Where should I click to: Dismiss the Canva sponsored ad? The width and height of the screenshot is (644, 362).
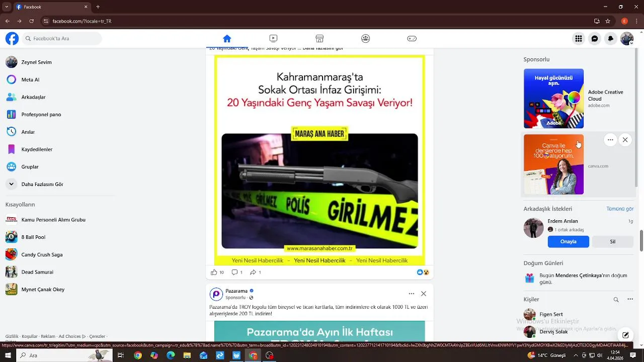coord(625,140)
